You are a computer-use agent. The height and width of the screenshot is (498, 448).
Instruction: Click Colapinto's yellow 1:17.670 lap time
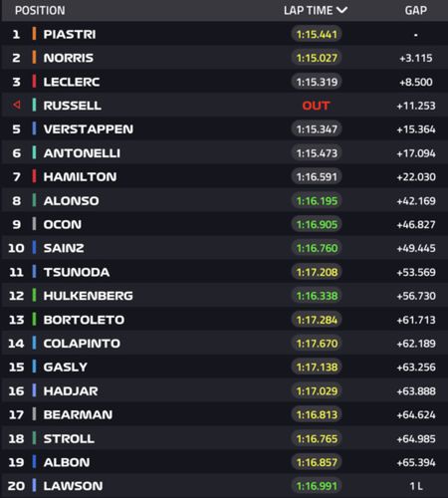click(317, 344)
